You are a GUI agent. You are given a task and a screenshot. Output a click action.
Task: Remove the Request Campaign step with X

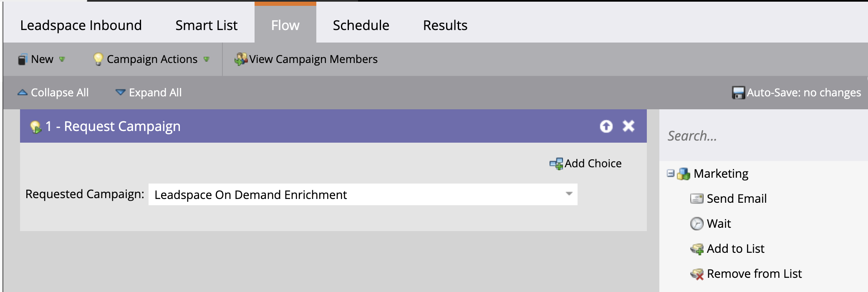[x=628, y=126]
